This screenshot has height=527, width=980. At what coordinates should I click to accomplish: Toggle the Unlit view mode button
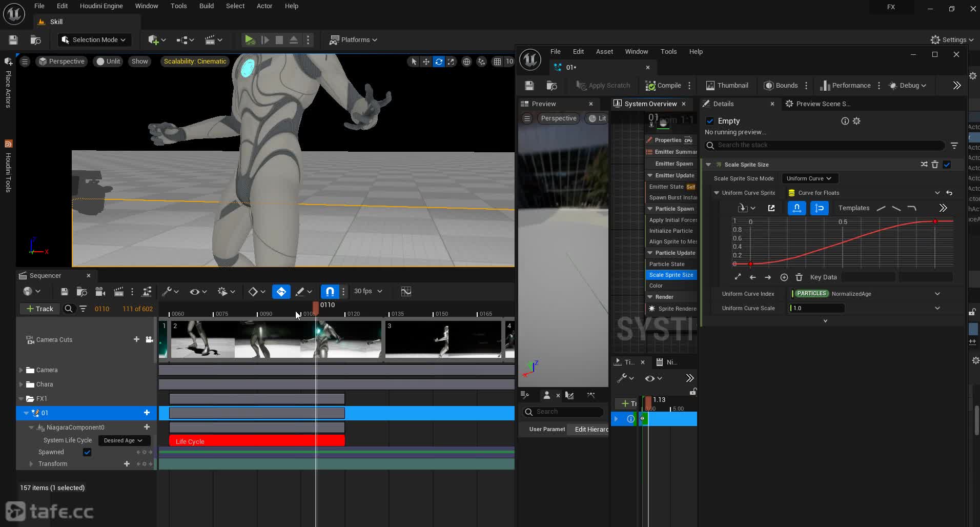click(x=108, y=62)
